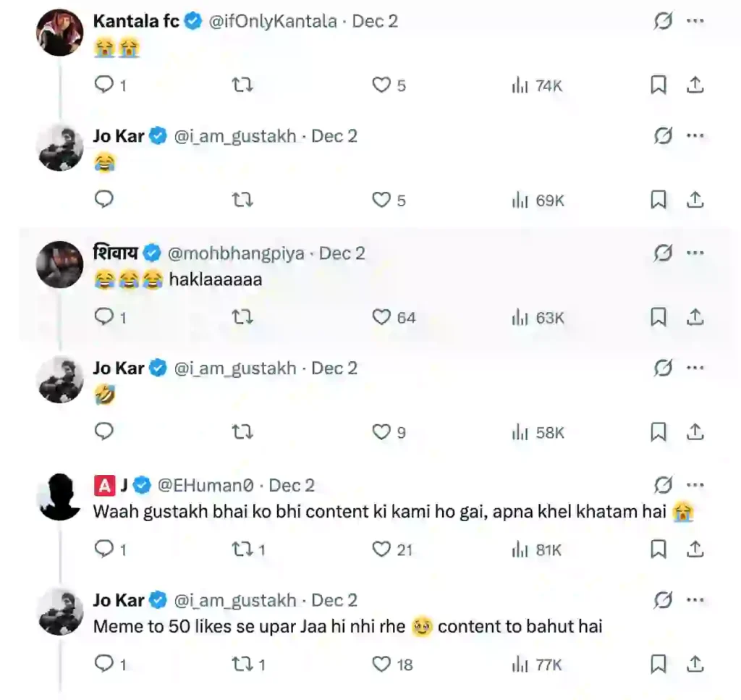
Task: Open the @ifOnlyKantala profile handle
Action: click(273, 22)
